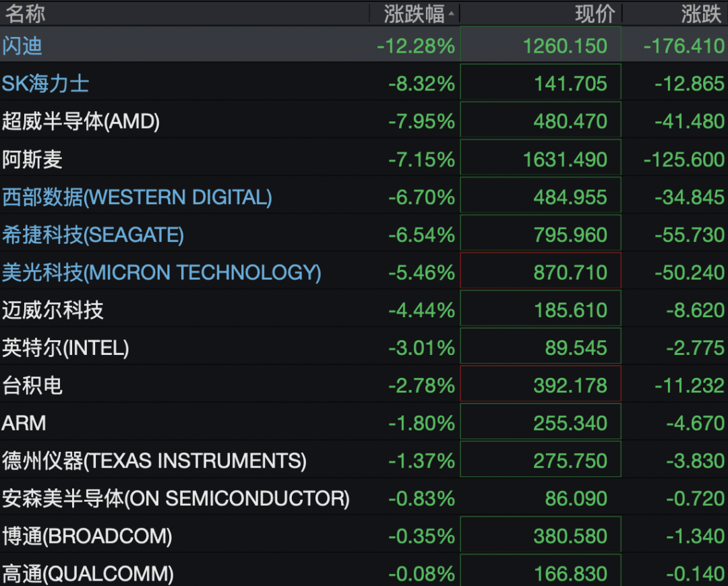Click 迈威尔科技 change percent -4.44%

(x=421, y=310)
